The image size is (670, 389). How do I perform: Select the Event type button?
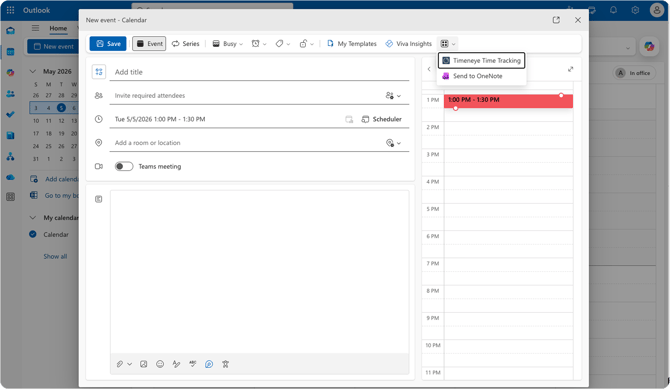point(149,44)
